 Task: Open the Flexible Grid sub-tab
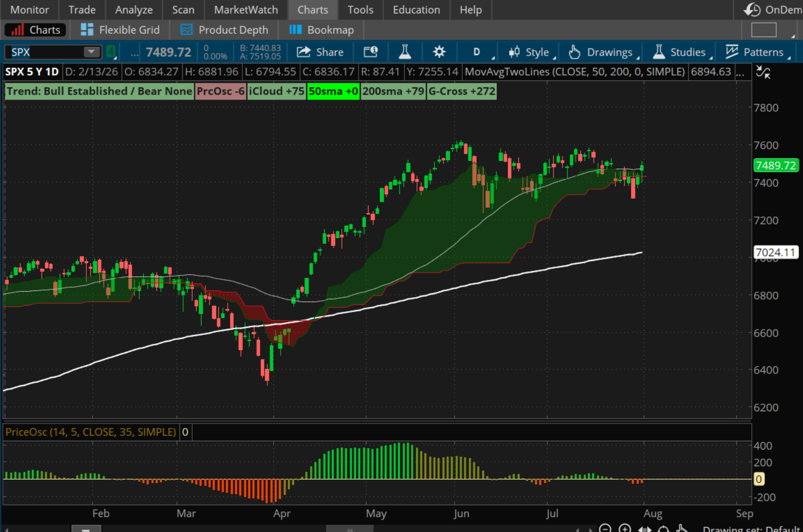coord(120,30)
